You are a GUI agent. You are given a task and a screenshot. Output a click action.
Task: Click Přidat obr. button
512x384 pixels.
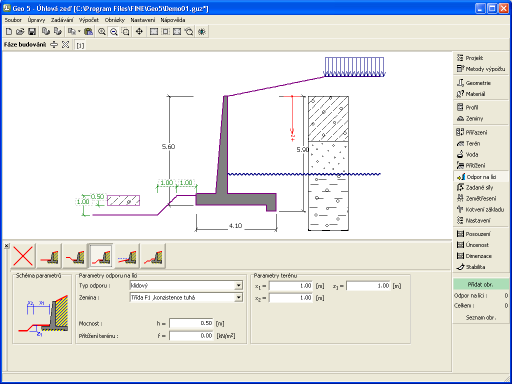(480, 284)
